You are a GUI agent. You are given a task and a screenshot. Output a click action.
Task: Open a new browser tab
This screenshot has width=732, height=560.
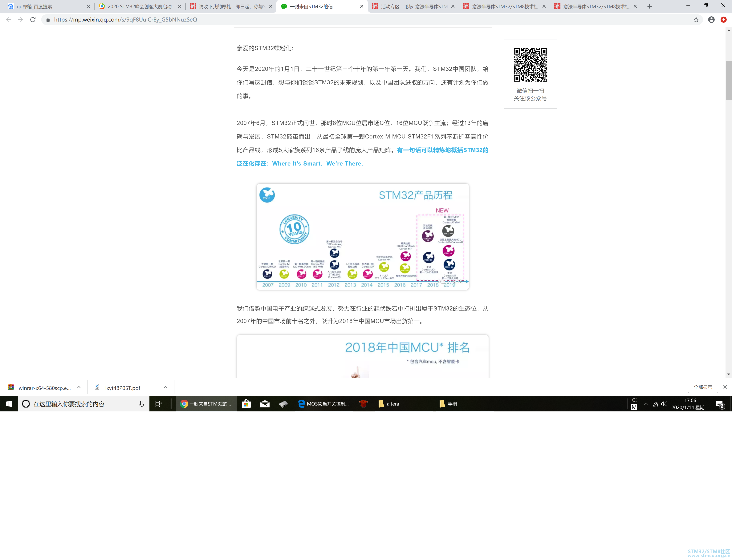point(649,6)
